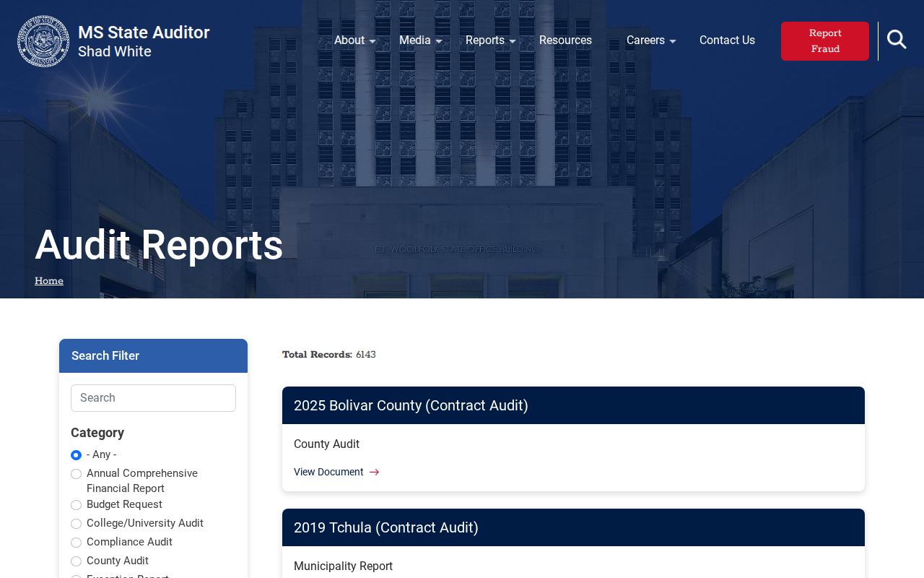Screen dimensions: 924x578
Task: Click the Municipality Report label
Action: click(343, 566)
